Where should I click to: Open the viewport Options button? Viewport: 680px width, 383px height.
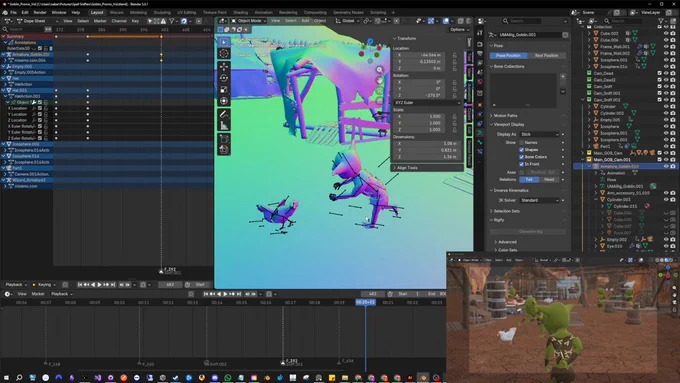459,29
